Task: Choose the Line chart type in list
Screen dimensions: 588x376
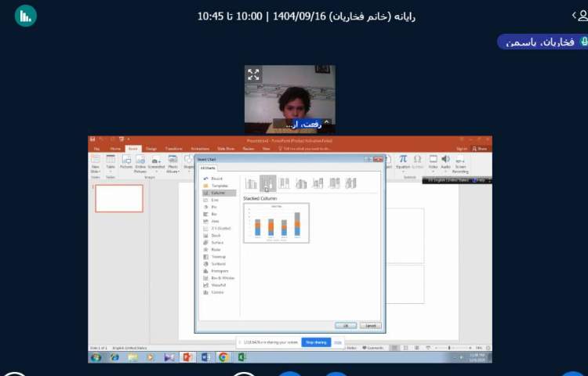Action: 214,200
